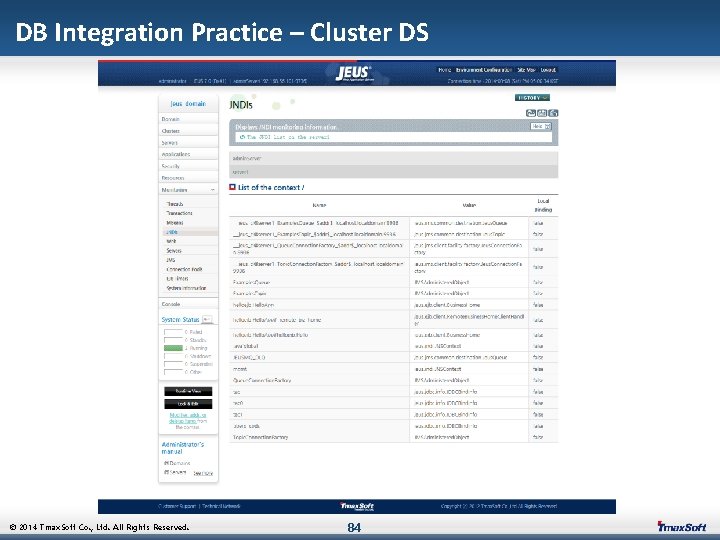Select System Information under Monitoring
The height and width of the screenshot is (540, 720).
(x=186, y=288)
